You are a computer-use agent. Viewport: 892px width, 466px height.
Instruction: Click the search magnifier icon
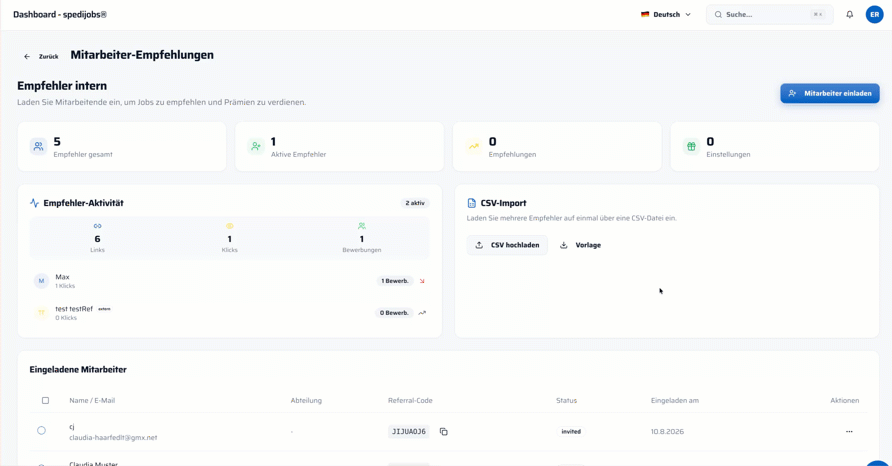718,15
